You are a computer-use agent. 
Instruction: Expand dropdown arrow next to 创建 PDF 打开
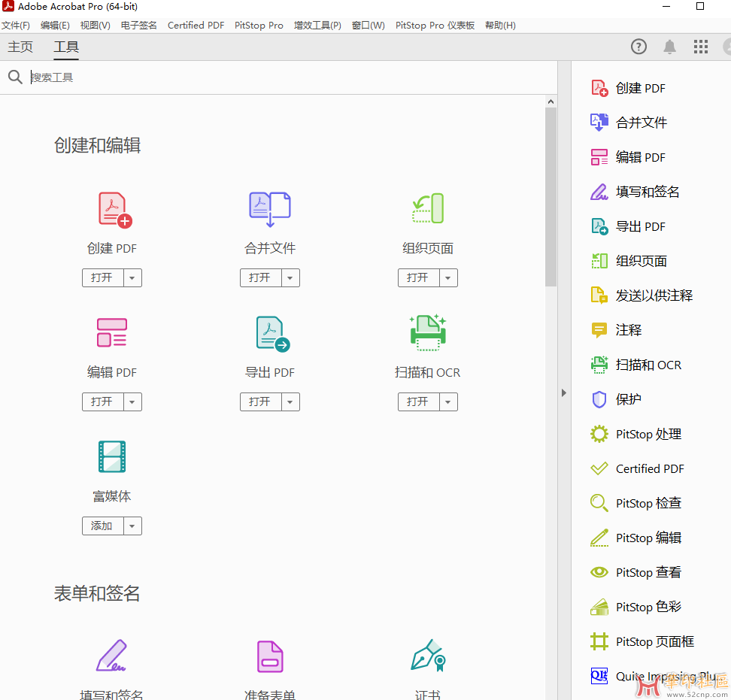pos(132,277)
